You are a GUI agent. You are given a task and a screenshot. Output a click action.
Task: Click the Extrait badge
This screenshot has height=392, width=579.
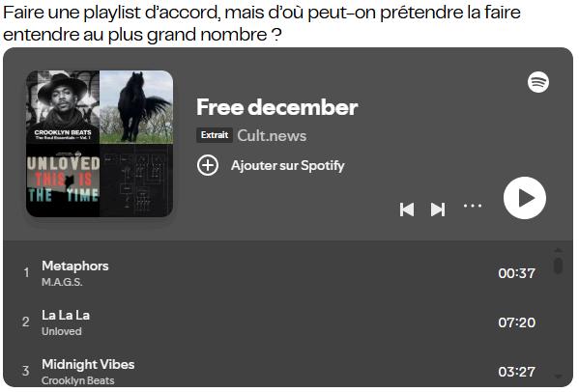point(215,135)
